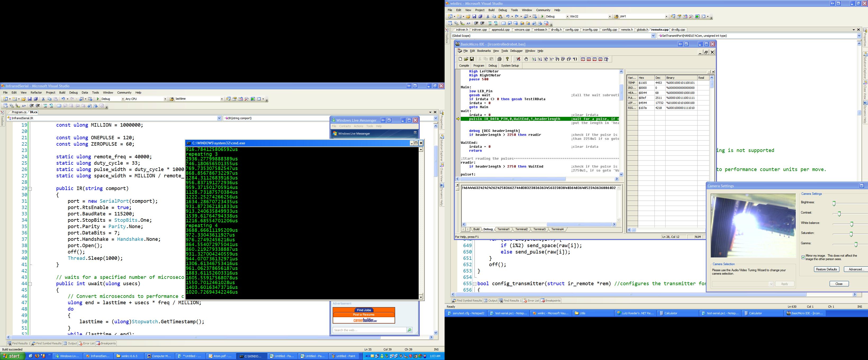Click Search icon in Messenger web search box
This screenshot has height=360, width=868.
(x=409, y=330)
